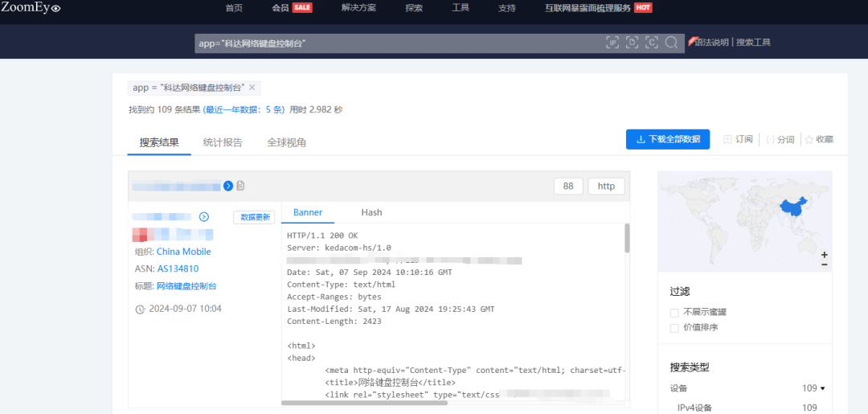Click the clock icon by 2024-09-07 timestamp
This screenshot has width=868, height=414.
pyautogui.click(x=141, y=309)
